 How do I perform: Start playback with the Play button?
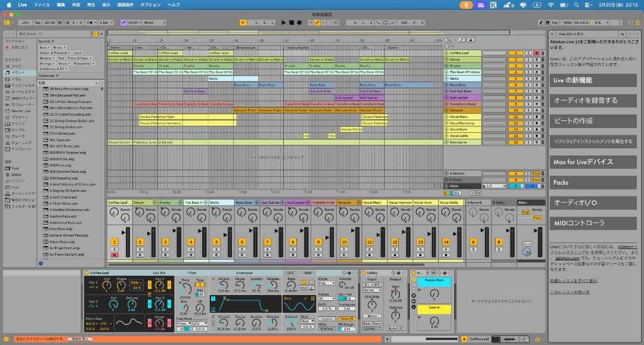[x=283, y=23]
